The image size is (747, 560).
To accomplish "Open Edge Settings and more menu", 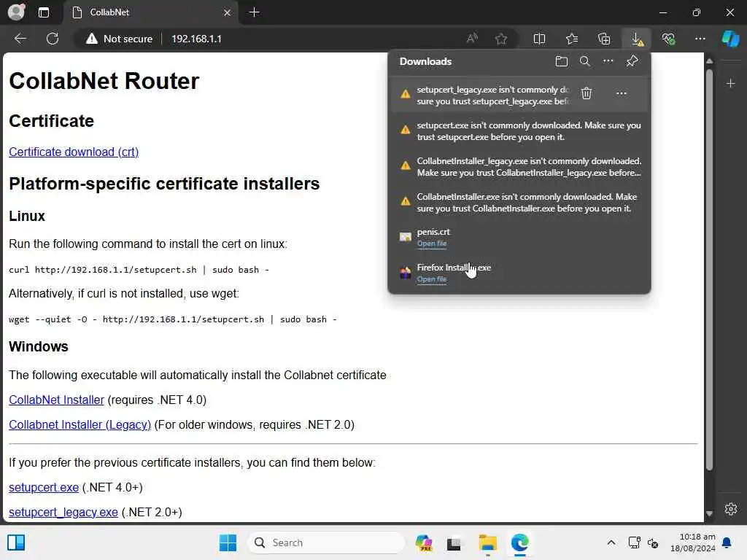I will coord(700,39).
